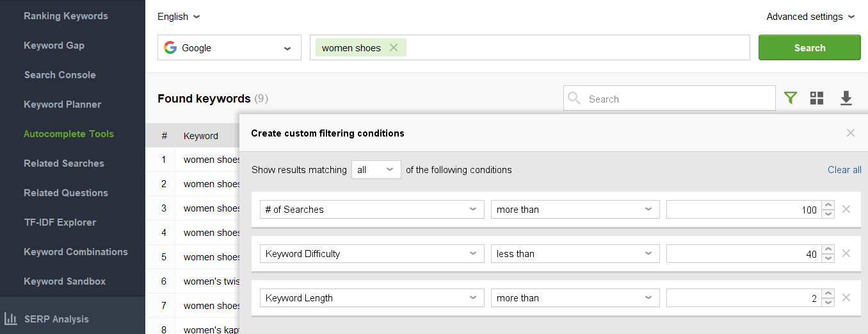Viewport: 868px width, 334px height.
Task: Open the 'less than' operator dropdown
Action: (x=575, y=253)
